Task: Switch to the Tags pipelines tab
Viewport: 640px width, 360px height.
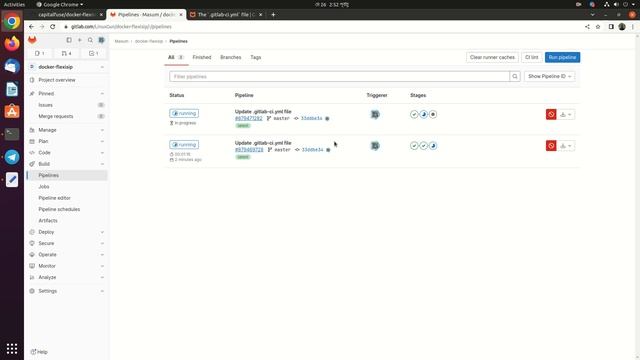Action: click(x=256, y=58)
